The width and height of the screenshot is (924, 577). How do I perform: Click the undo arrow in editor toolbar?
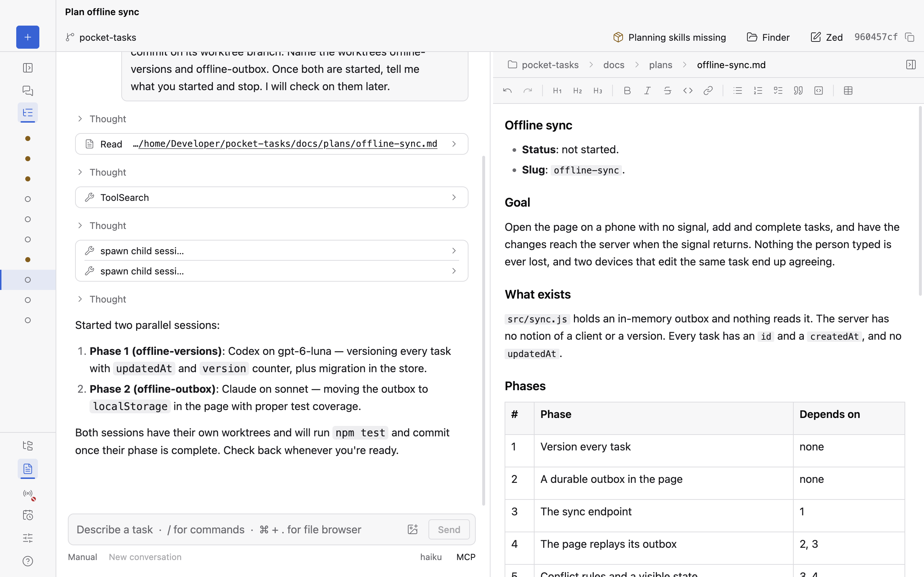[507, 91]
